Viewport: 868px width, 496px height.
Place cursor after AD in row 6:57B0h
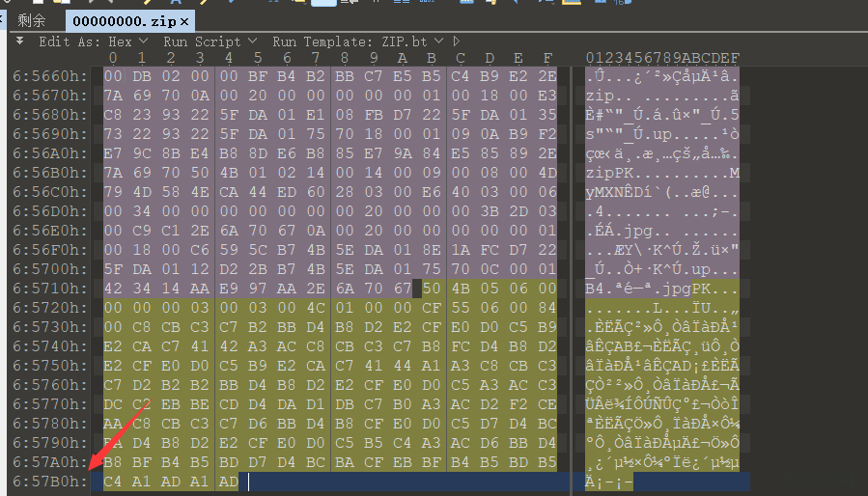249,482
